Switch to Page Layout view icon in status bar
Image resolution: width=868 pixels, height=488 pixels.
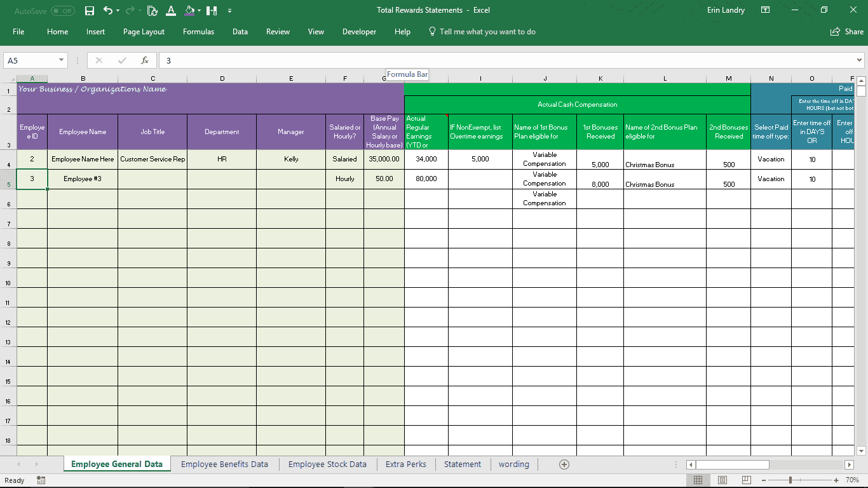coord(722,480)
